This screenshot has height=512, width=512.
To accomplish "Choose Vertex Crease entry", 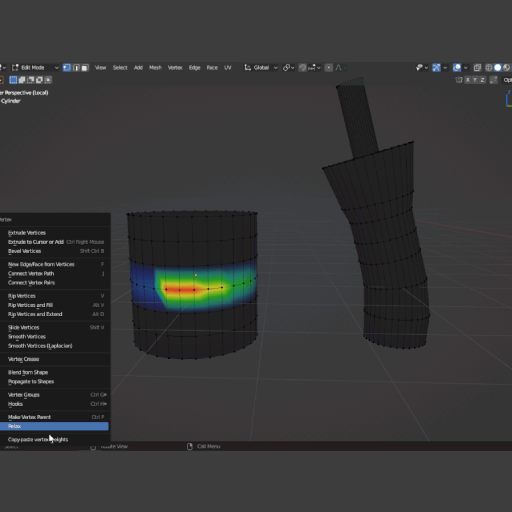I will [x=55, y=359].
